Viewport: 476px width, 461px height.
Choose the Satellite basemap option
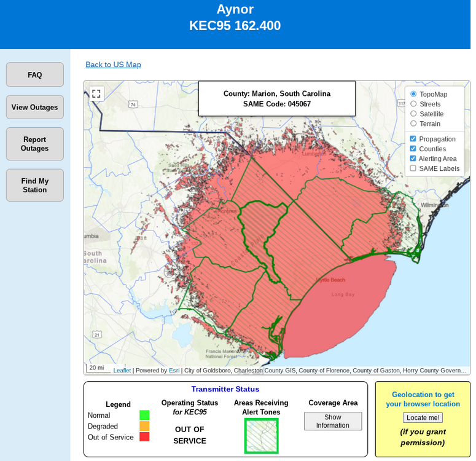[x=413, y=114]
